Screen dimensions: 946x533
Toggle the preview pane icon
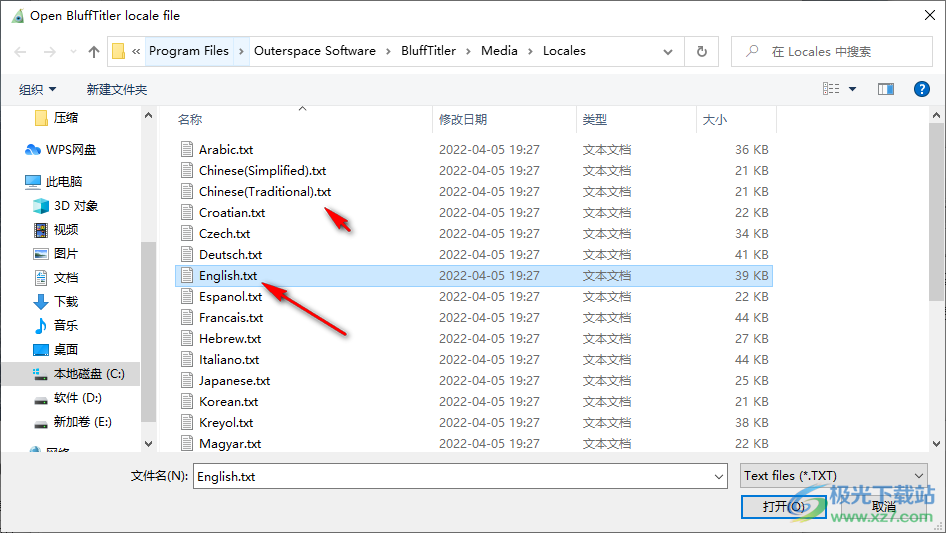pos(885,89)
